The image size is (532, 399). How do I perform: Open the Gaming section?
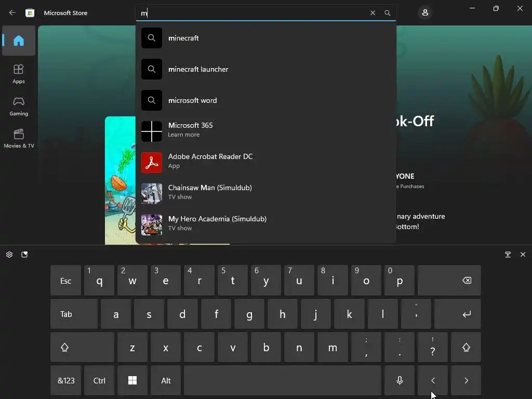coord(19,106)
